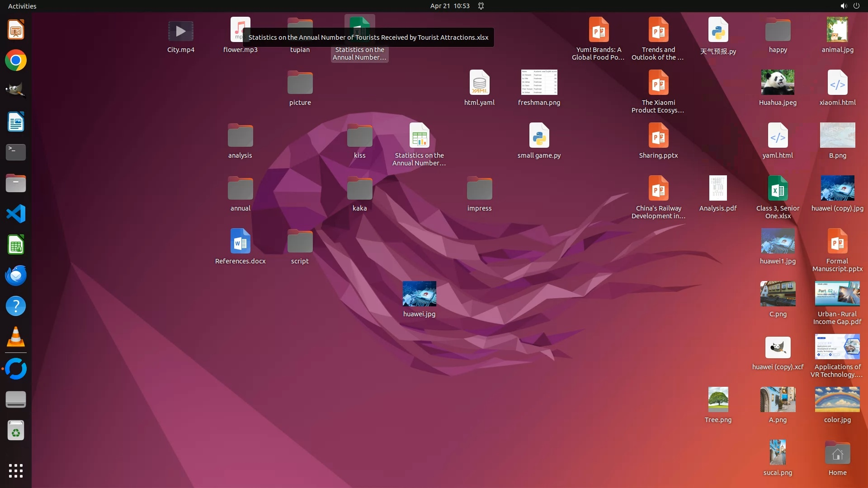Click the Help question mark icon

coord(16,306)
